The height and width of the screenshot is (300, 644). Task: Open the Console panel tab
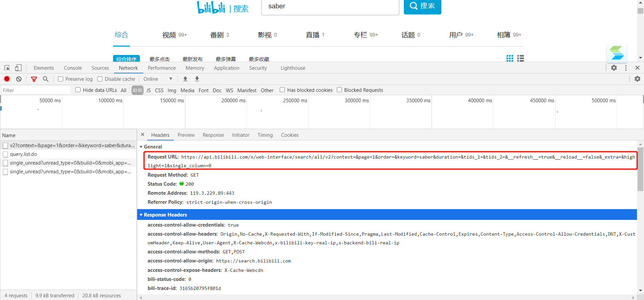[x=73, y=68]
